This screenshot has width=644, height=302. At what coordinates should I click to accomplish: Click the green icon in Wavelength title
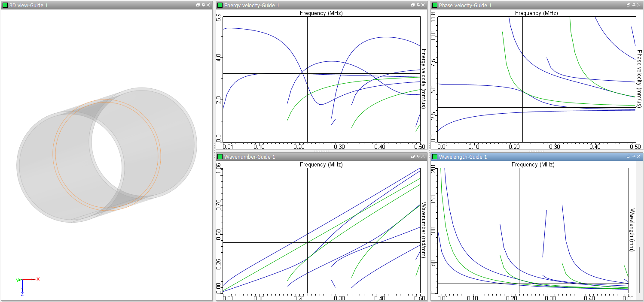tap(435, 157)
